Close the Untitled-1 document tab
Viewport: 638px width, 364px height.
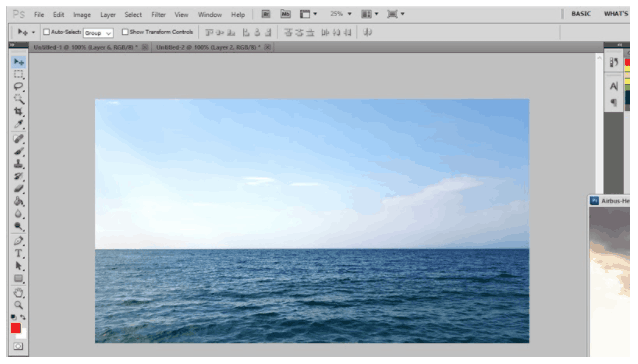[x=144, y=48]
